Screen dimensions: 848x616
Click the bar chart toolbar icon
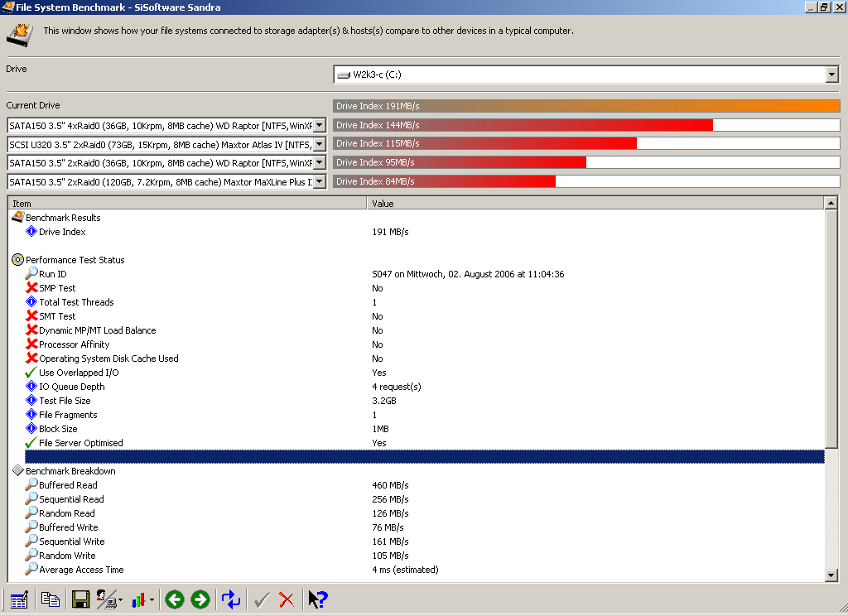pyautogui.click(x=139, y=599)
